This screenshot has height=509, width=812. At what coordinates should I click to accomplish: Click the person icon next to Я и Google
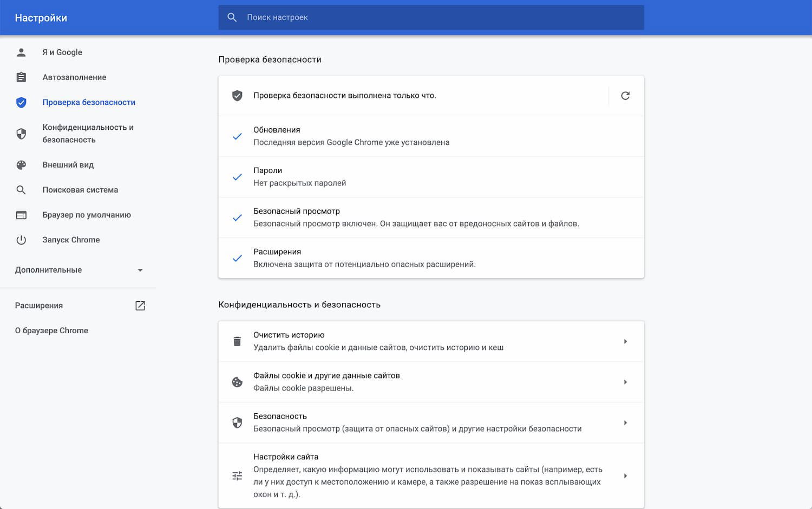(x=21, y=52)
